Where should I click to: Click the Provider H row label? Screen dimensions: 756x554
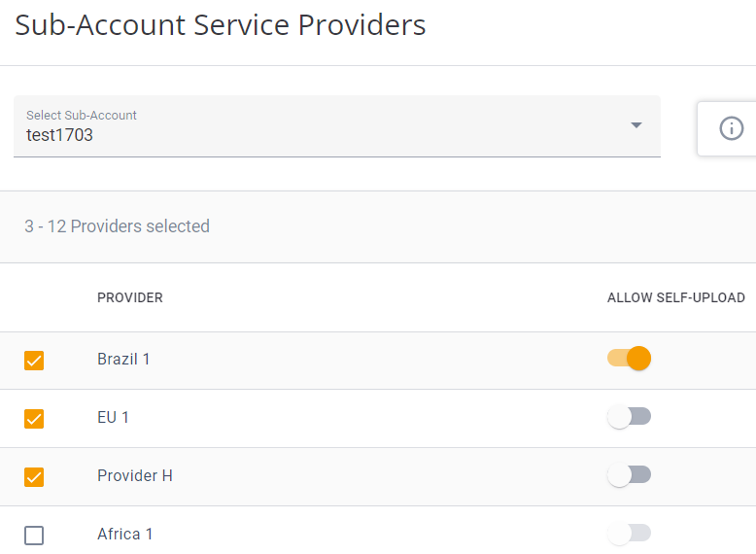[x=135, y=476]
